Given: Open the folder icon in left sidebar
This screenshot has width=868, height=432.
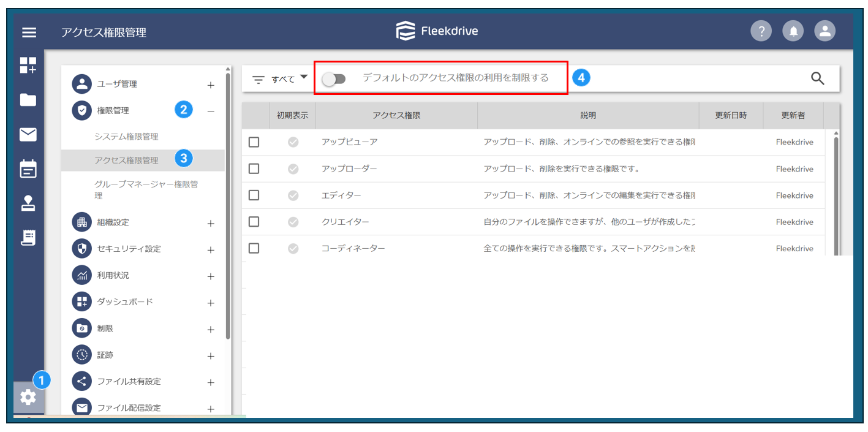Looking at the screenshot, I should [x=28, y=100].
